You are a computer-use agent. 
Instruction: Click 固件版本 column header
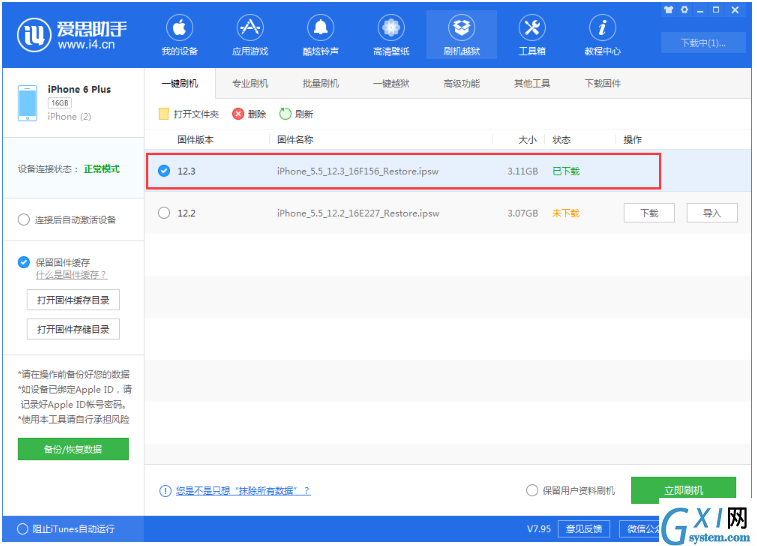click(x=196, y=140)
